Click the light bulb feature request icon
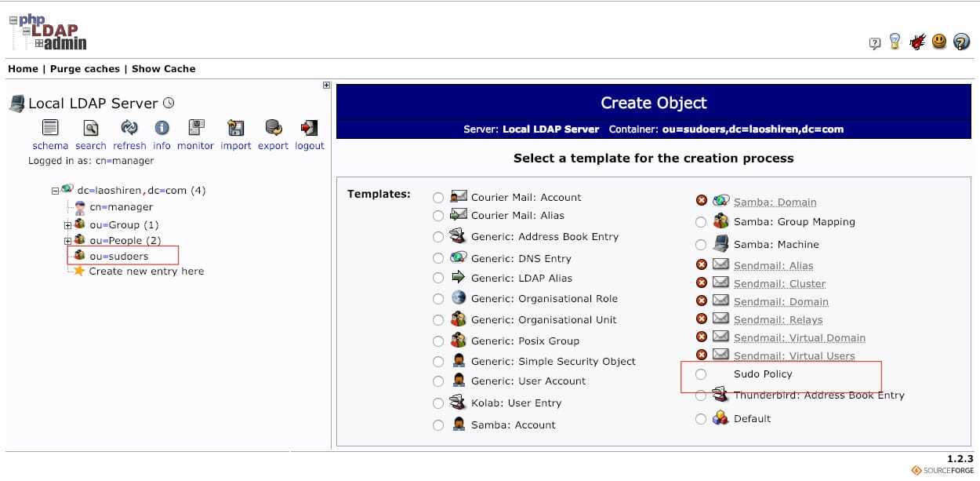980x481 pixels. 895,41
